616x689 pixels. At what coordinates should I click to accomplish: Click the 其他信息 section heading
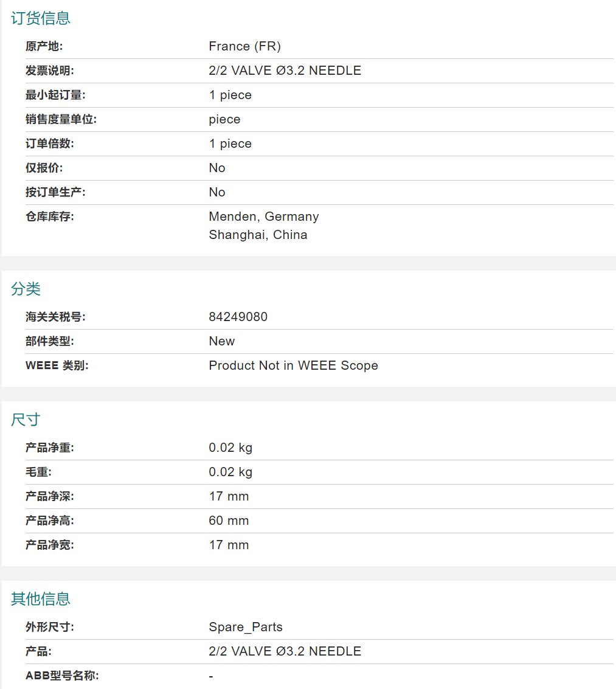41,599
